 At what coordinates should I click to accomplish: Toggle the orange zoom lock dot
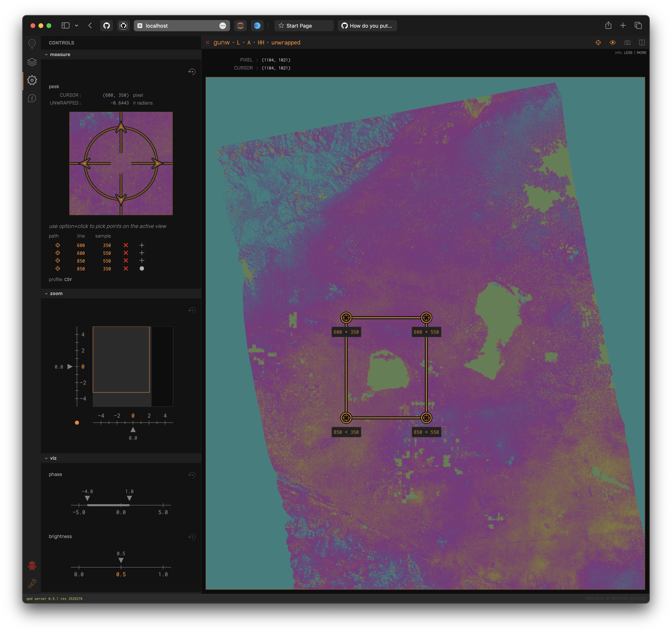tap(77, 423)
